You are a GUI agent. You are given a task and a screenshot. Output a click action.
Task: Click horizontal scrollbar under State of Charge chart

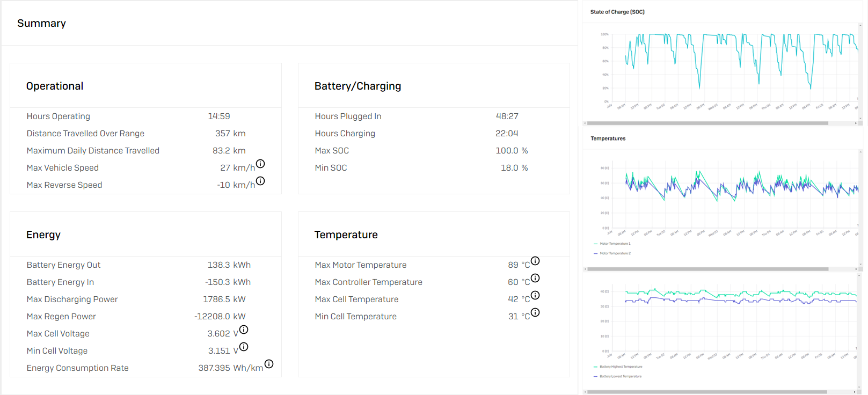pos(707,123)
